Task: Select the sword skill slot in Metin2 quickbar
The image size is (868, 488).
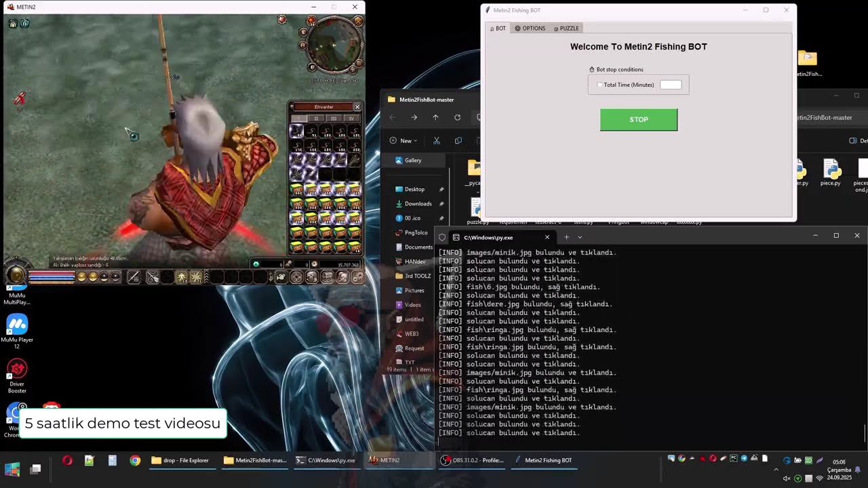Action: (x=134, y=277)
